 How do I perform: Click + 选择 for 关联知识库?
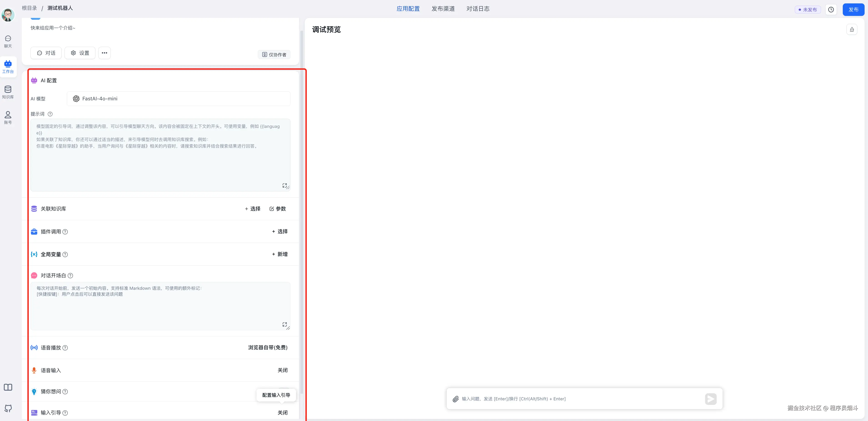(252, 209)
